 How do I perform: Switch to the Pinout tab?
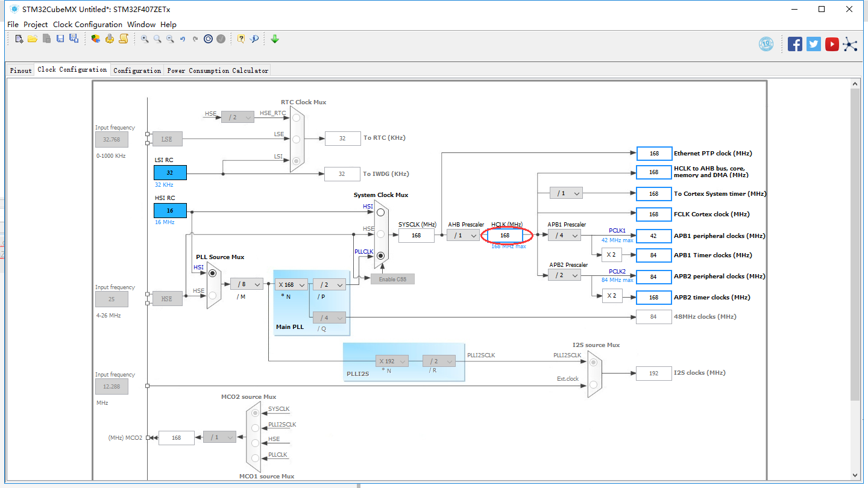click(x=20, y=70)
